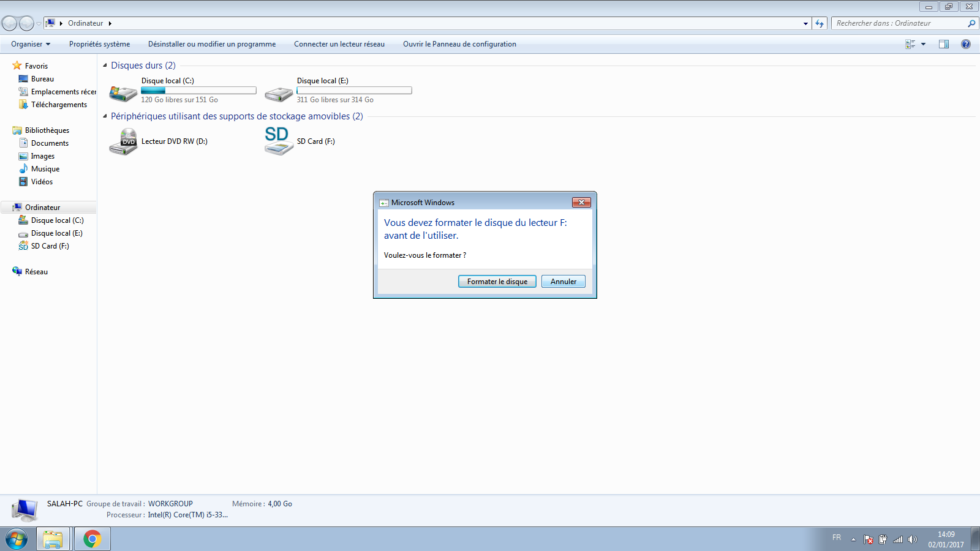Click the Forward navigation arrow

point(26,23)
